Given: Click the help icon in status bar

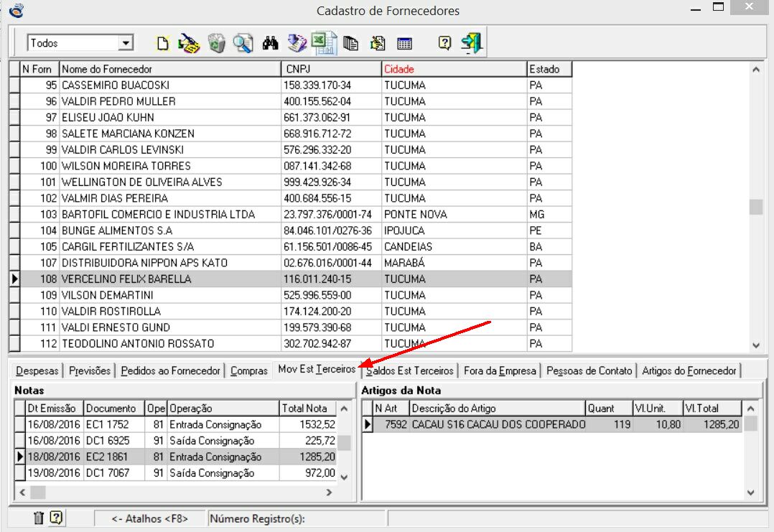Looking at the screenshot, I should pos(56,517).
